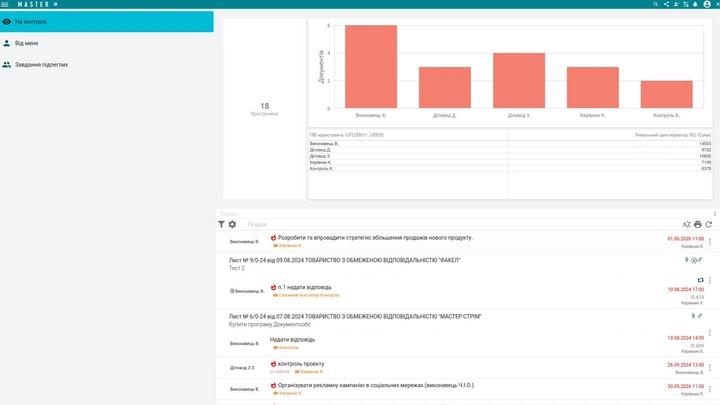Viewport: 720px width, 405px height.
Task: Select table row 'Виконавець В.' 14553
Action: point(510,144)
